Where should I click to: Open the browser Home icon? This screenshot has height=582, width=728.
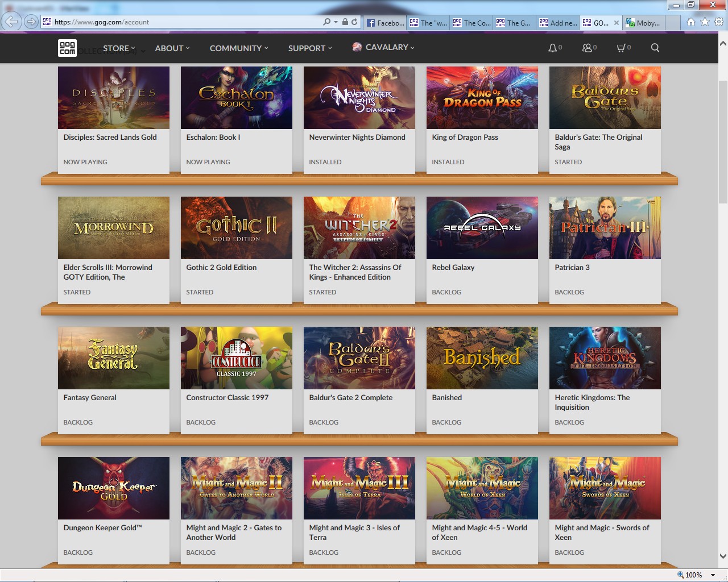690,22
